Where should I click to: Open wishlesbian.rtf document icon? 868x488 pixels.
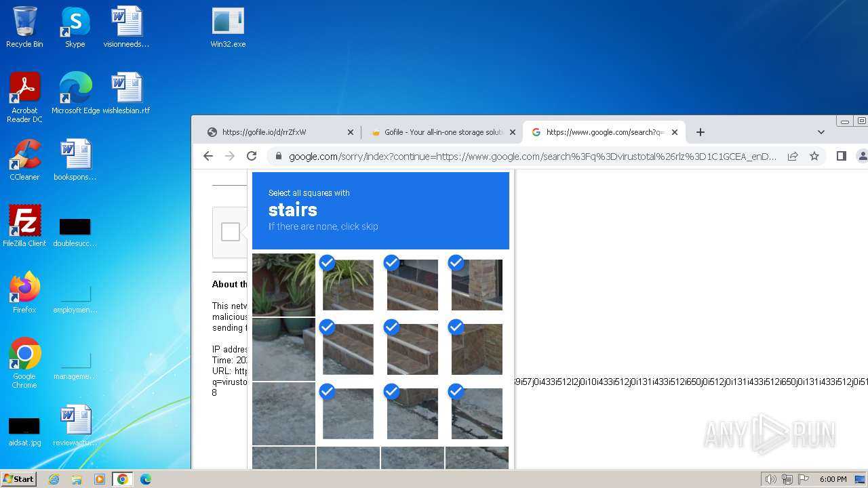point(126,94)
